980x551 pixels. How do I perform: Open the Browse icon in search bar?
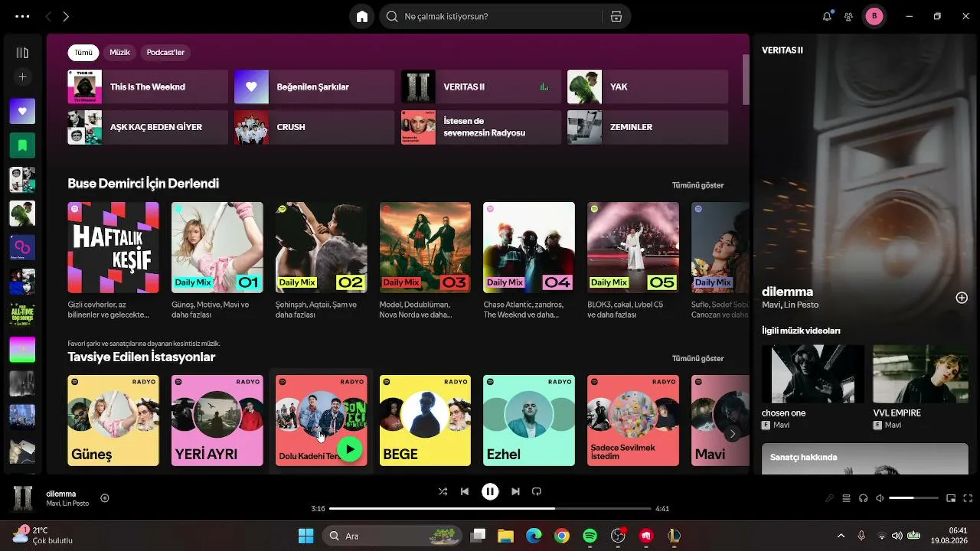[616, 16]
